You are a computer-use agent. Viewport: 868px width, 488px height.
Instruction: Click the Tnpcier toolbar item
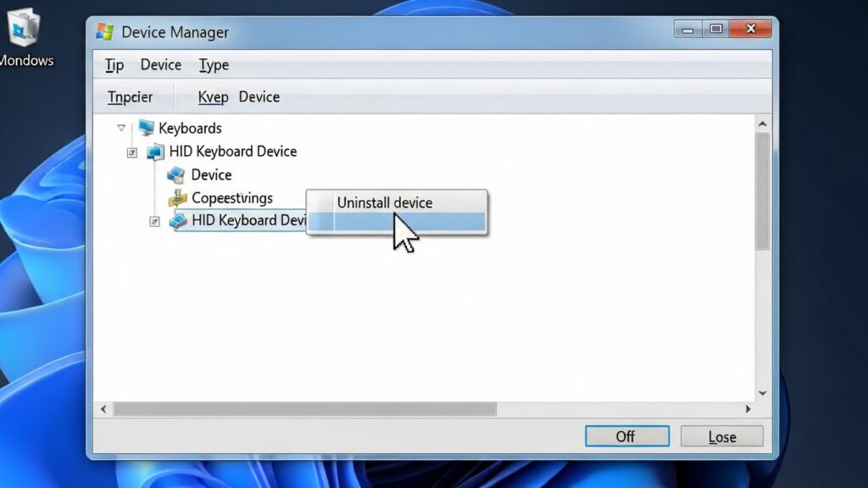(x=130, y=97)
